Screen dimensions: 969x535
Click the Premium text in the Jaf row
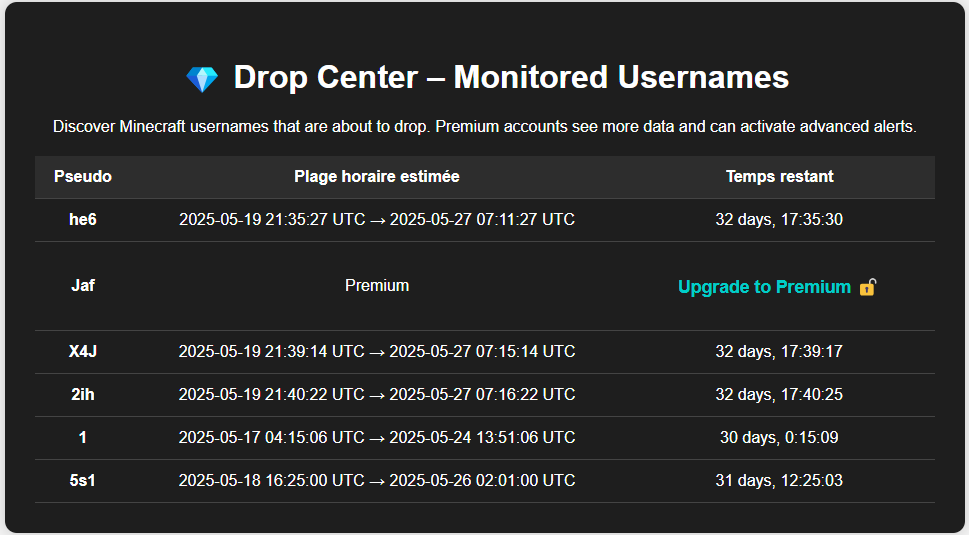pos(377,285)
